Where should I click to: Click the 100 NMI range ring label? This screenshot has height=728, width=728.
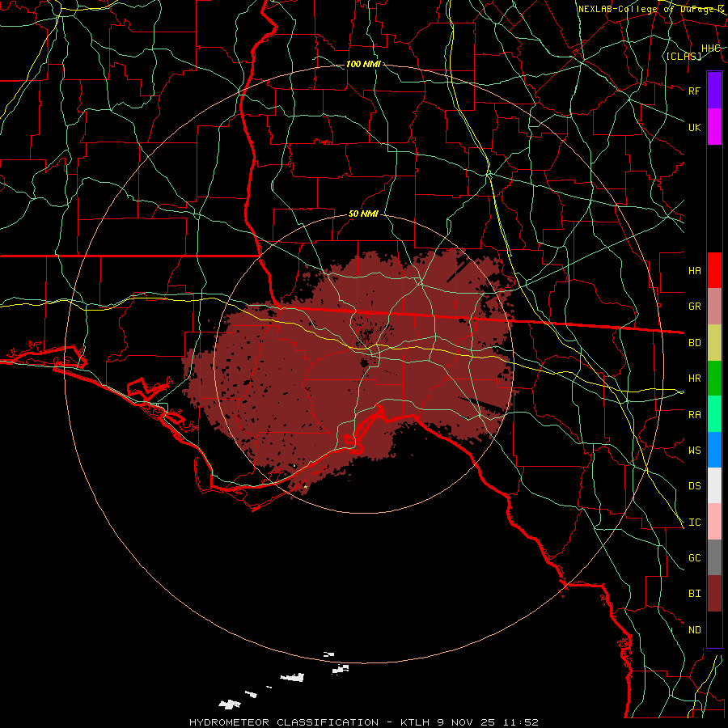click(363, 64)
